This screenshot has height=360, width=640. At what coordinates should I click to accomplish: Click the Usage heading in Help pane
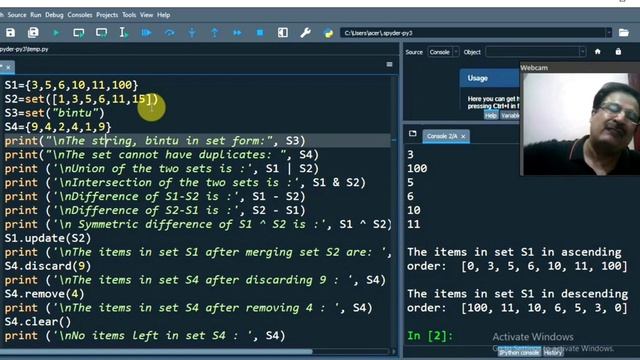coord(478,78)
